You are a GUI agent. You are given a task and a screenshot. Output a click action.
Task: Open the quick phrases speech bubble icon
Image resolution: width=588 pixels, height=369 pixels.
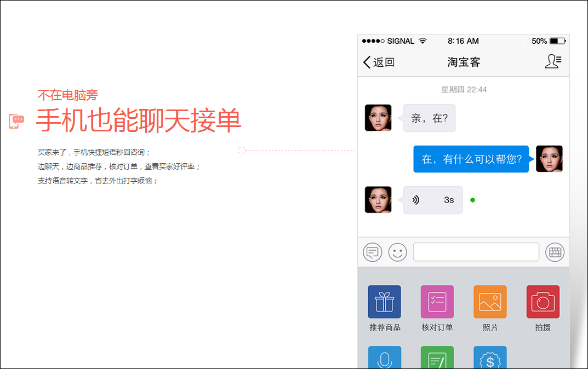pyautogui.click(x=373, y=252)
